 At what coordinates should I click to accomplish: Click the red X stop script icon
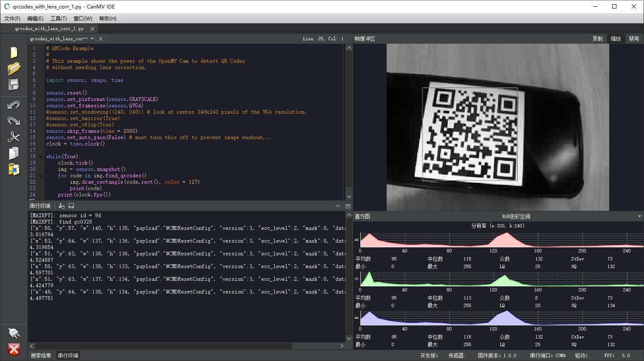(x=14, y=349)
